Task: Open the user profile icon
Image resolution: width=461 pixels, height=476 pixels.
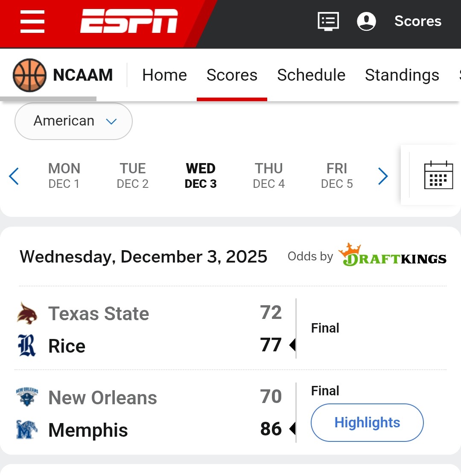Action: (366, 21)
